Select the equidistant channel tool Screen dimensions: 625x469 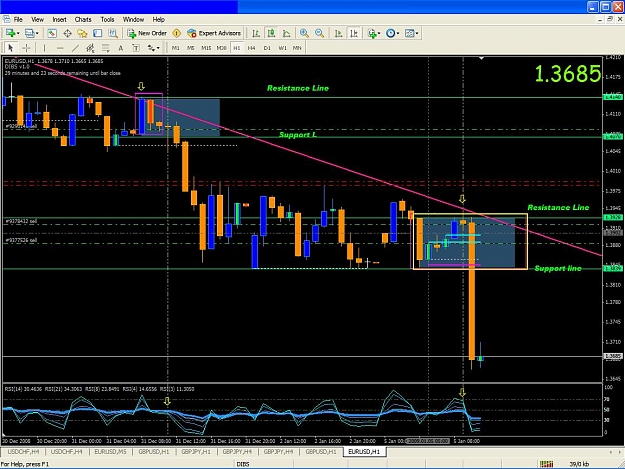coord(90,48)
